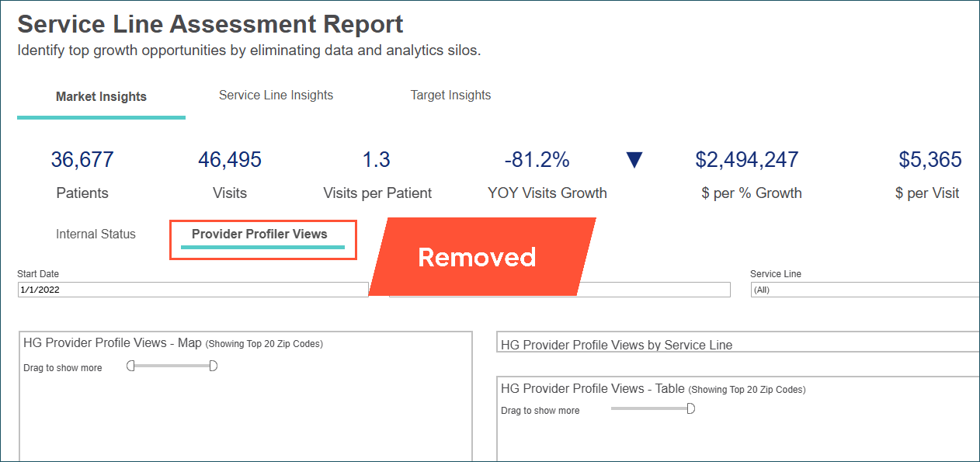
Task: Open the Provider Profiler Views tab
Action: pyautogui.click(x=262, y=234)
